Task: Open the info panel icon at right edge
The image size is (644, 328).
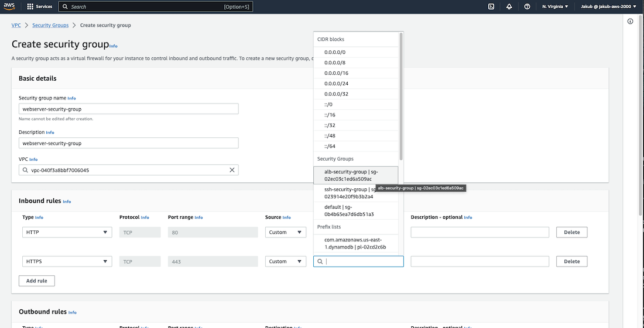Action: click(630, 22)
